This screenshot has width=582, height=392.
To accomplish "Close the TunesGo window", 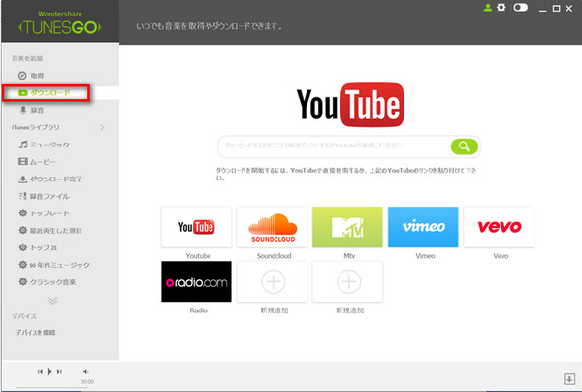I will (x=569, y=8).
